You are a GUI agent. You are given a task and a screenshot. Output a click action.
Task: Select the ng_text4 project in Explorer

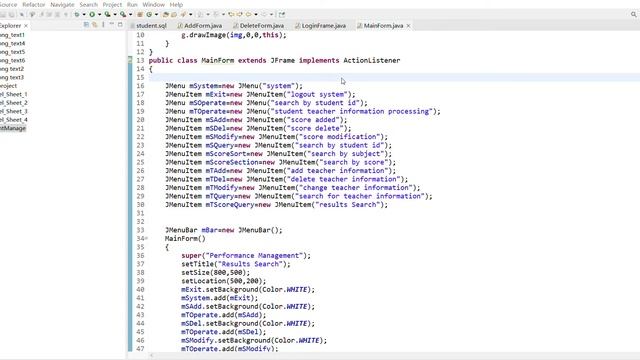[12, 43]
